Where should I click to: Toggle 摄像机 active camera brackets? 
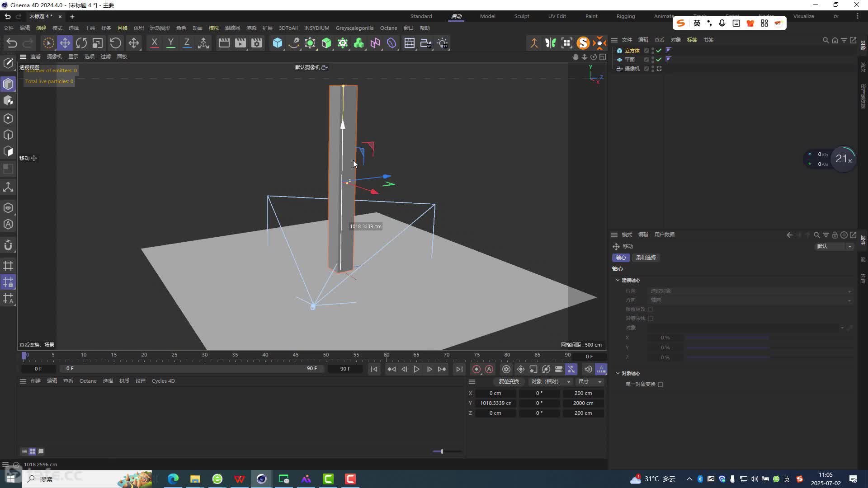tap(659, 69)
